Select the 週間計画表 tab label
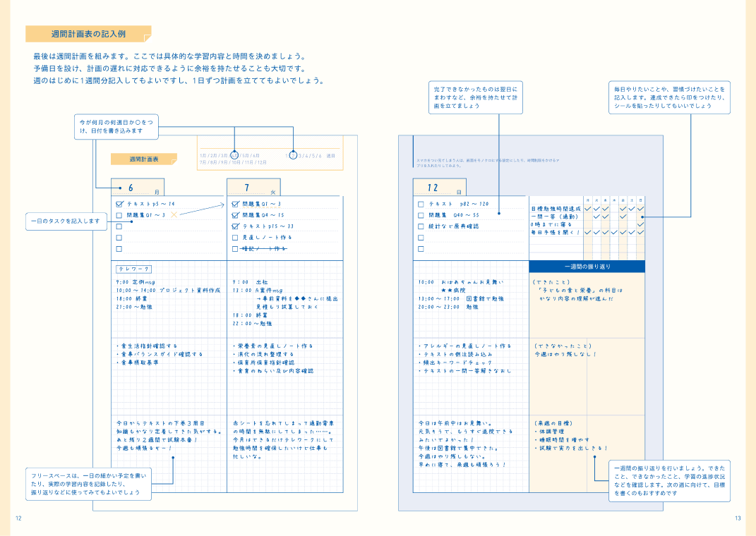Screen dimensions: 756x536 pyautogui.click(x=143, y=159)
